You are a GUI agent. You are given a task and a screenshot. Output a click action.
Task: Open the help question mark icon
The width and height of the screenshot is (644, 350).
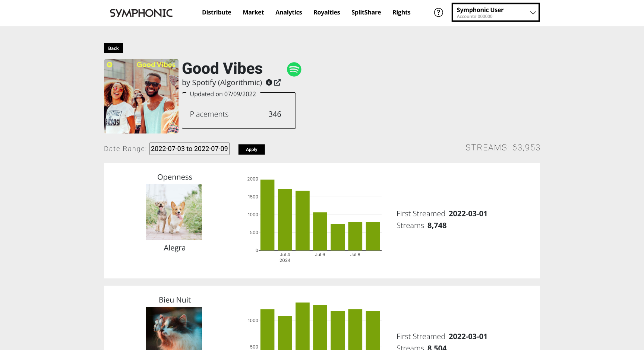pos(439,13)
